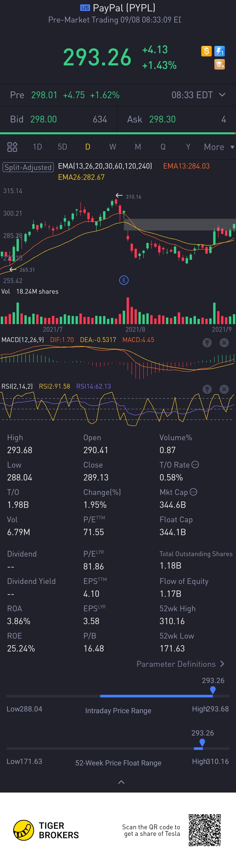Open MACD(12,26,9) indicator settings
The height and width of the screenshot is (868, 236).
(23, 340)
